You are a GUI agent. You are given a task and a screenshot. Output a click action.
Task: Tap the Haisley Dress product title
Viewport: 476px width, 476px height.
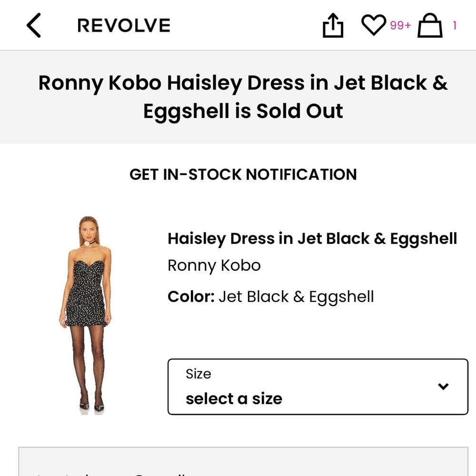tap(312, 238)
